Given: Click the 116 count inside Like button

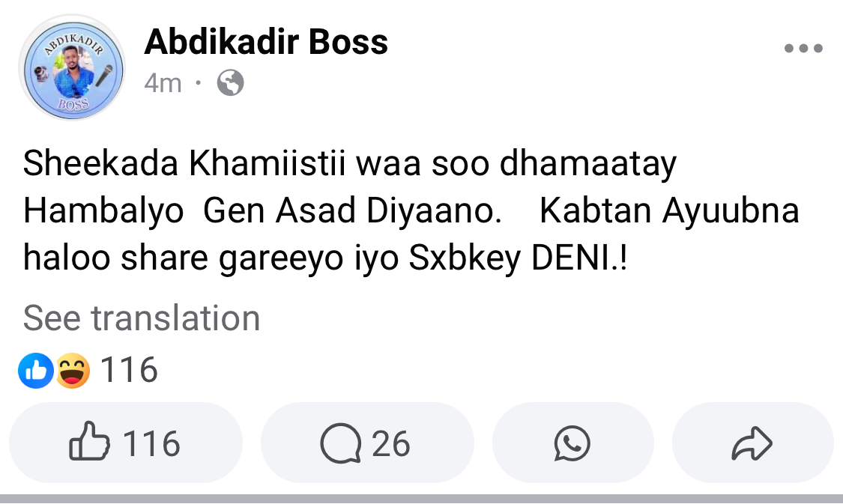Looking at the screenshot, I should tap(151, 443).
